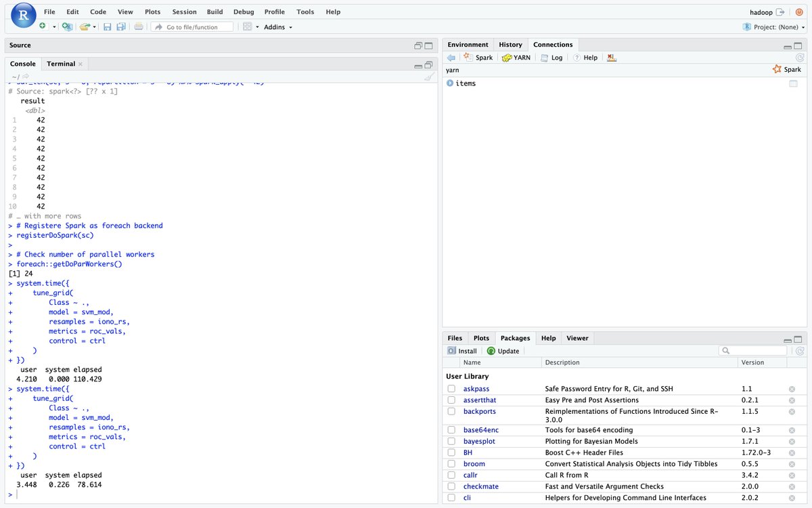Screen dimensions: 812x508
Task: Open the workspace panes grid dropdown
Action: click(x=250, y=26)
